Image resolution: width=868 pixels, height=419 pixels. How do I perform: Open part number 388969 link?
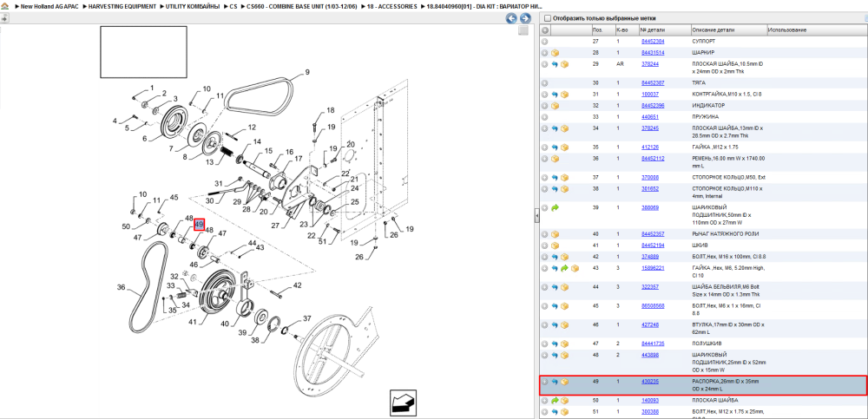(x=650, y=207)
